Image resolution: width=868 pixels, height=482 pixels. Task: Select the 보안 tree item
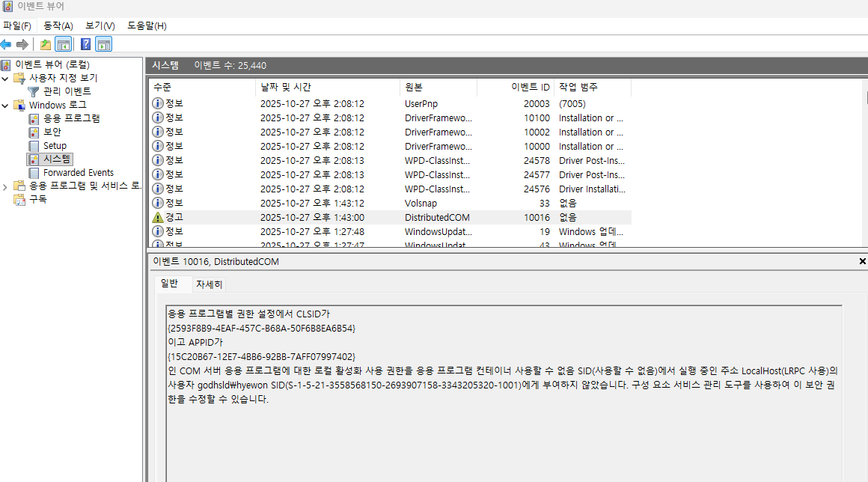52,132
